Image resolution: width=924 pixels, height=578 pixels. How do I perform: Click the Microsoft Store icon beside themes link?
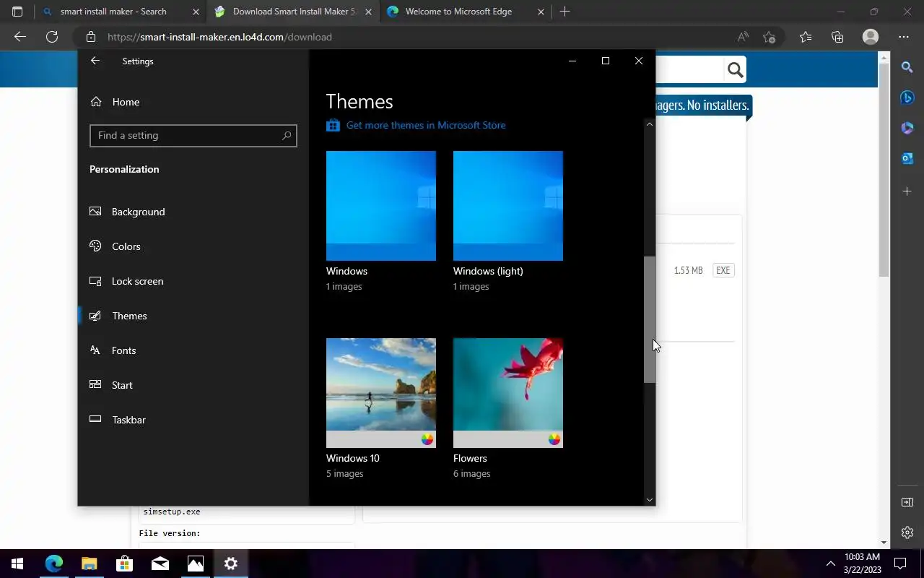tap(333, 125)
